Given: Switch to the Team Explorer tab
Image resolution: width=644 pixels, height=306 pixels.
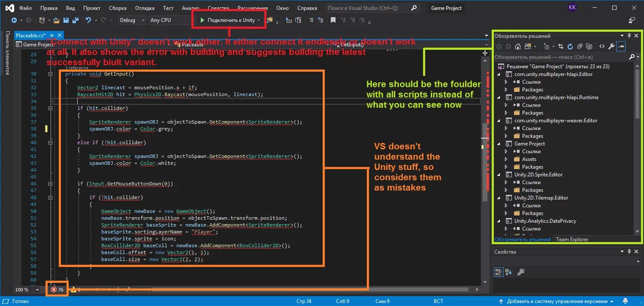Looking at the screenshot, I should (x=572, y=239).
